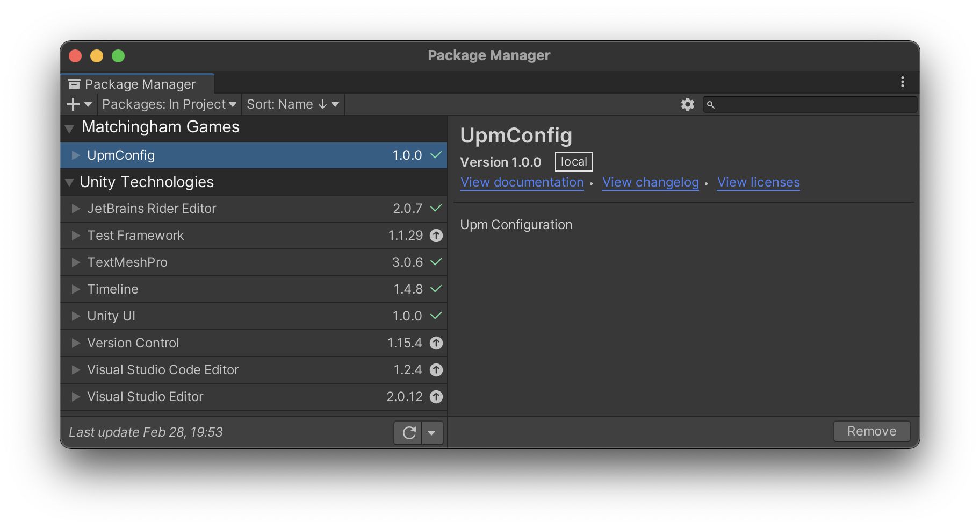The width and height of the screenshot is (980, 528).
Task: Expand the Unity UI row arrow
Action: click(x=76, y=316)
